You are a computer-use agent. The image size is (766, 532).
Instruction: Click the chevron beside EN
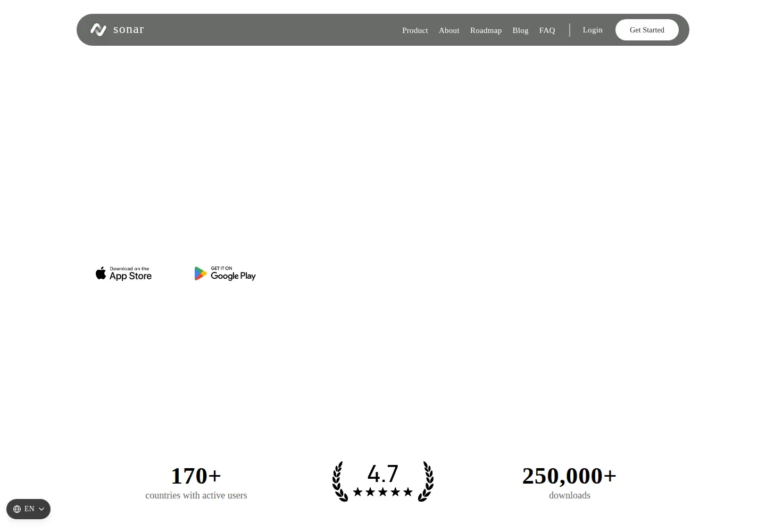tap(41, 509)
